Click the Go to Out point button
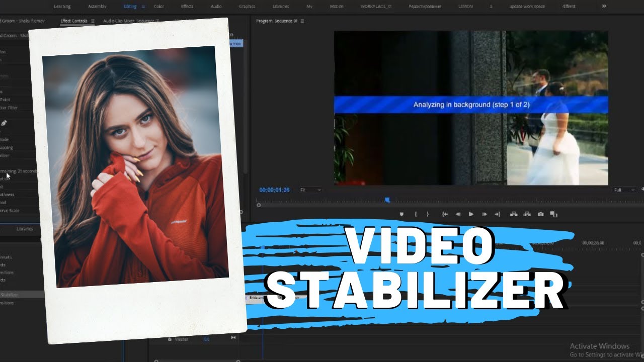The width and height of the screenshot is (644, 362). 498,214
